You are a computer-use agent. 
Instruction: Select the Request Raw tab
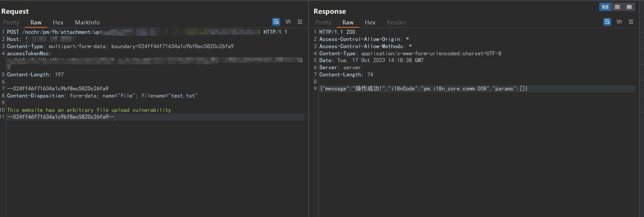pyautogui.click(x=36, y=22)
